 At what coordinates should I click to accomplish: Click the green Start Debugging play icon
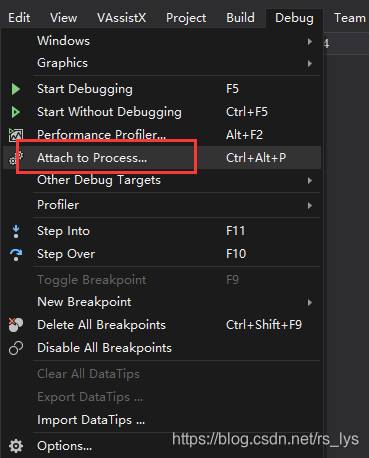(16, 89)
